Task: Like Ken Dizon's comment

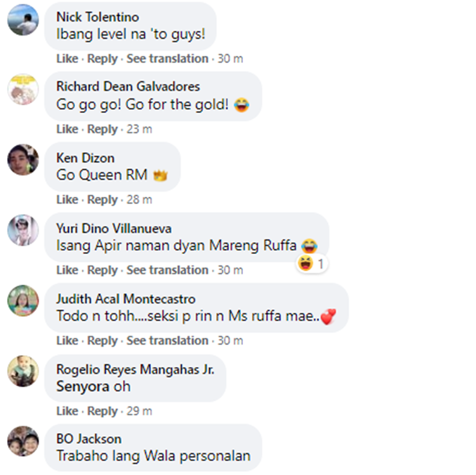Action: (67, 200)
